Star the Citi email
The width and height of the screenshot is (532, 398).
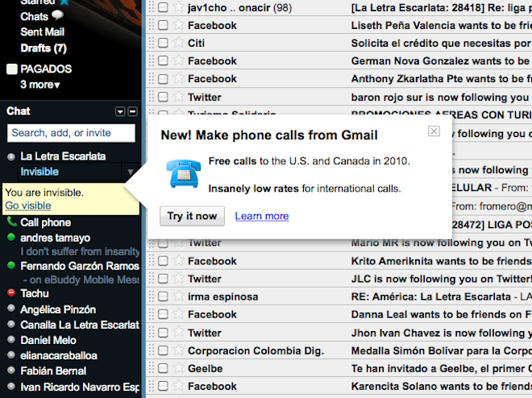tap(178, 44)
